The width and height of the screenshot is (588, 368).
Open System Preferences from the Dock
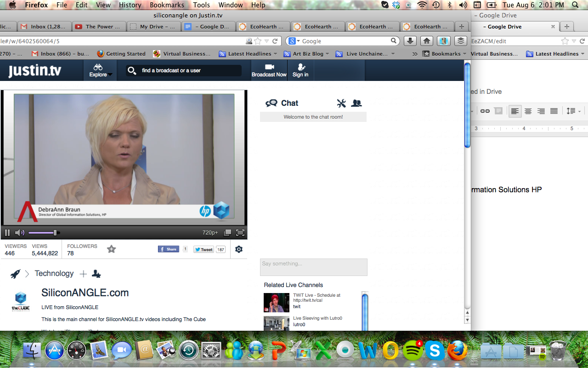point(211,351)
